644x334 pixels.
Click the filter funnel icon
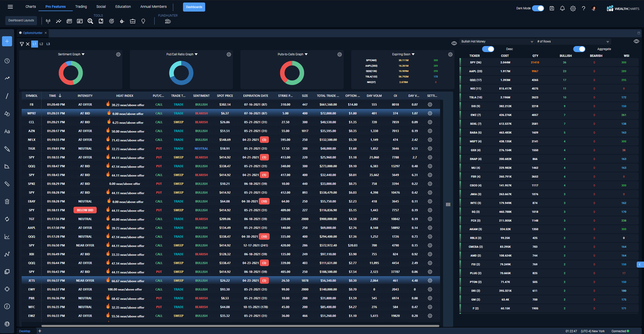pos(22,44)
